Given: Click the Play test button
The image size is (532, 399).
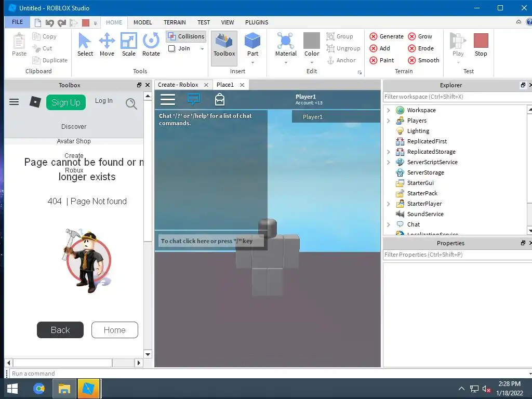Looking at the screenshot, I should [x=458, y=45].
